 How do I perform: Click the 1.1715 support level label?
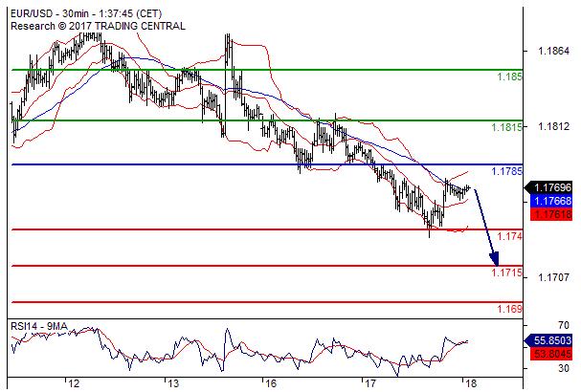pyautogui.click(x=507, y=272)
